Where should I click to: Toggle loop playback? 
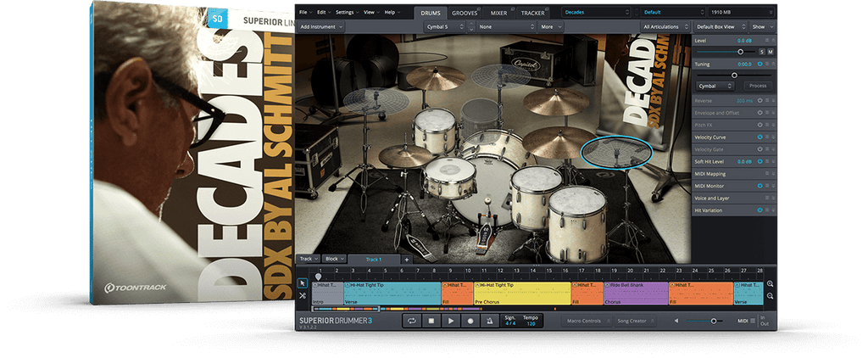click(x=411, y=321)
